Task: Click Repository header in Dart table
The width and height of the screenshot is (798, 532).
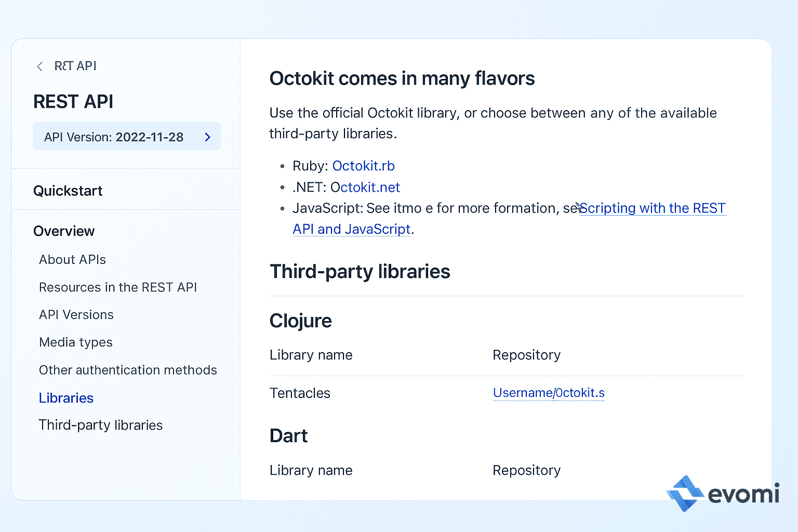Action: click(527, 470)
